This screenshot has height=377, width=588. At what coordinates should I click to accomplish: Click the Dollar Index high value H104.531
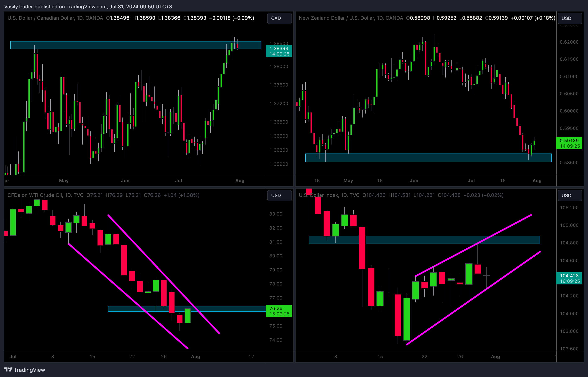tap(400, 195)
